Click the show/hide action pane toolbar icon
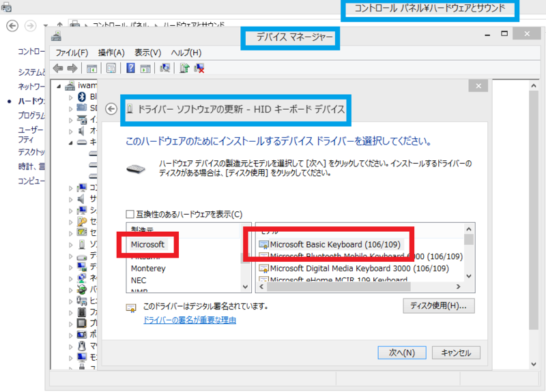This screenshot has height=392, width=546. [145, 69]
